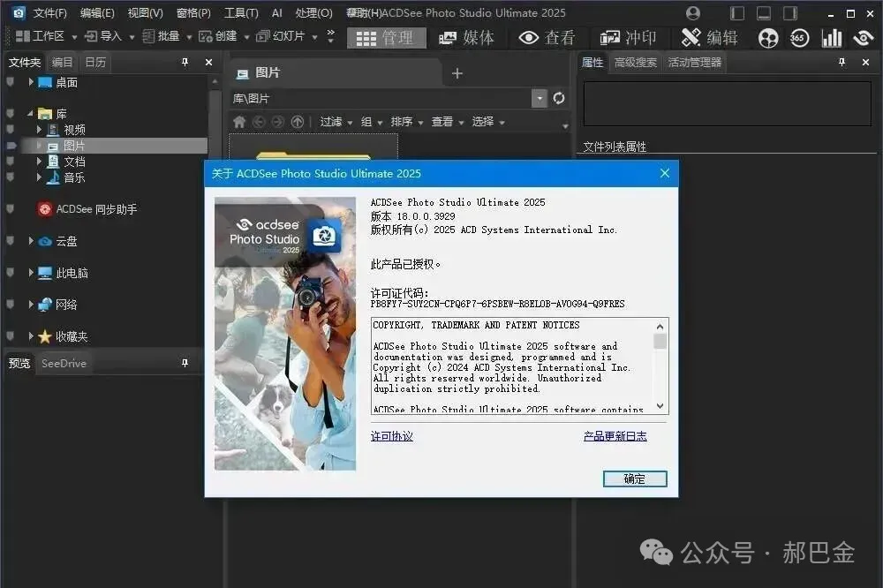The image size is (883, 588).
Task: Close the Folders panel
Action: (209, 62)
